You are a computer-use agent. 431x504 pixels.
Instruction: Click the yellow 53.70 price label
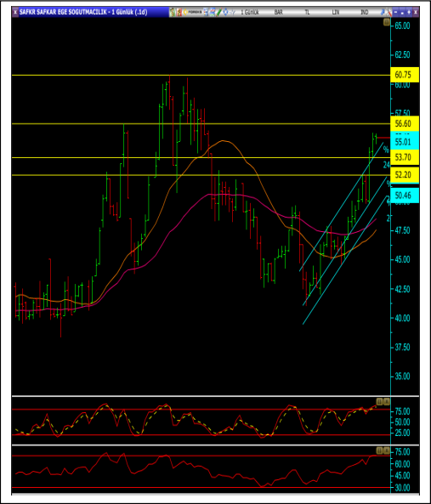(405, 157)
